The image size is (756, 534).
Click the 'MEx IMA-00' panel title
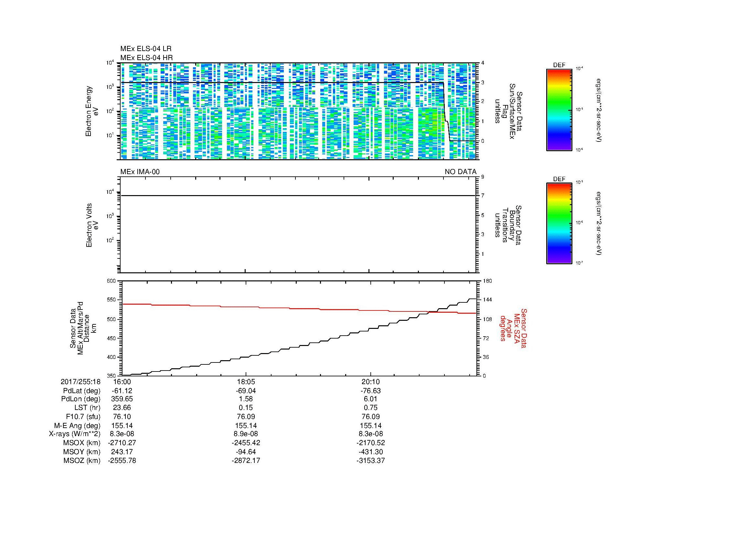point(140,172)
